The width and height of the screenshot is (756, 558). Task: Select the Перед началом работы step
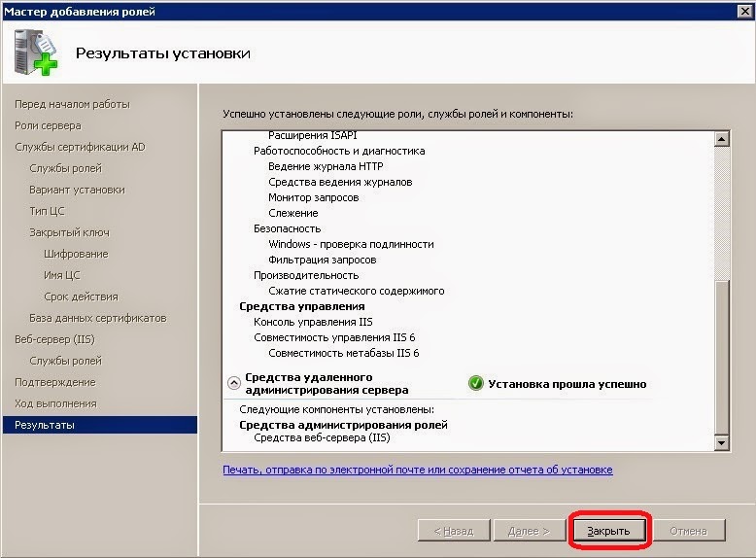[x=72, y=104]
